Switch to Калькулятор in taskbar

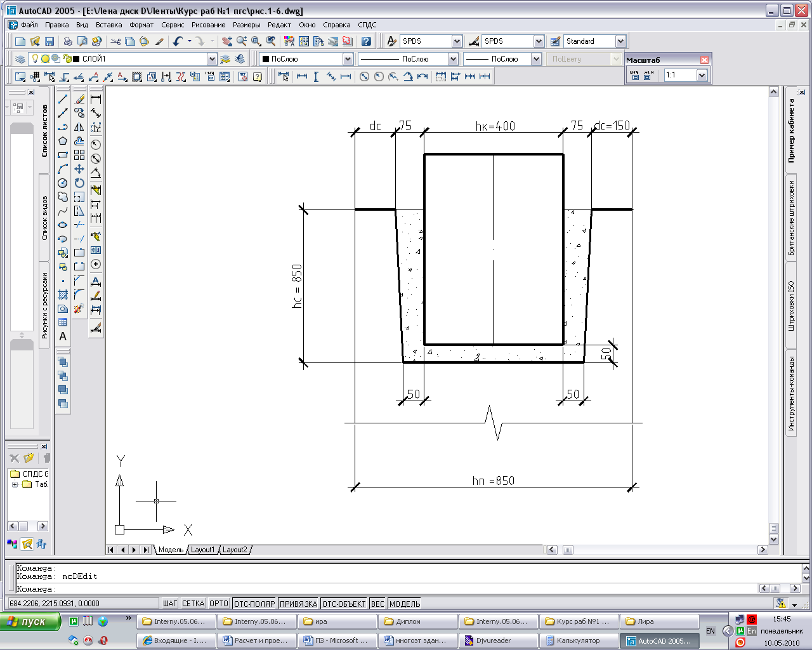[x=579, y=640]
